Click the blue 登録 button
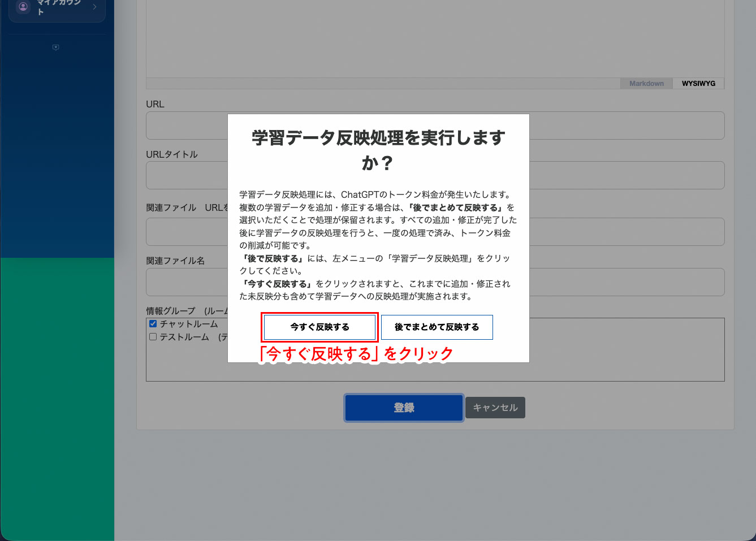 (404, 408)
